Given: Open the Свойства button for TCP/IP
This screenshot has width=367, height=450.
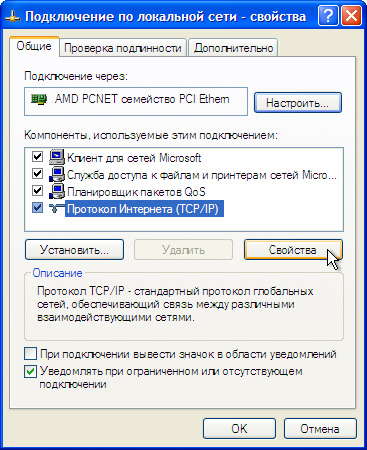Looking at the screenshot, I should (x=293, y=250).
